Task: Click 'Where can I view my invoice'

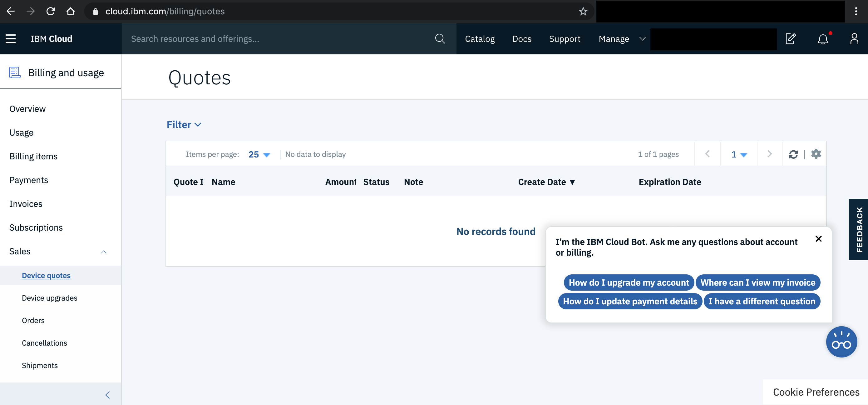Action: tap(758, 282)
